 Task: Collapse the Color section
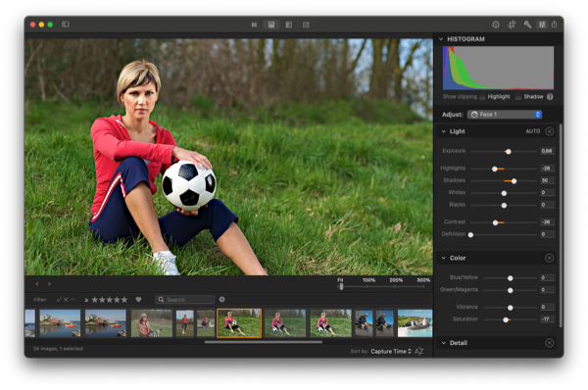(444, 258)
